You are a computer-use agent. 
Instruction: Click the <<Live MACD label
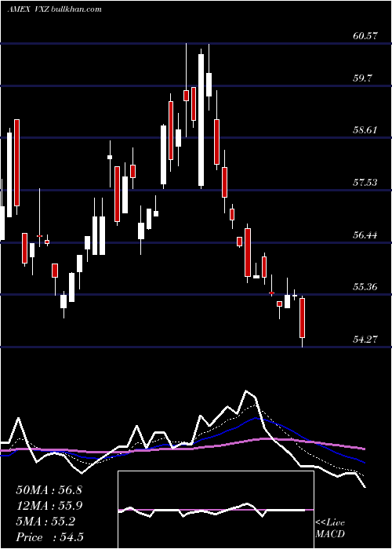pyautogui.click(x=330, y=529)
